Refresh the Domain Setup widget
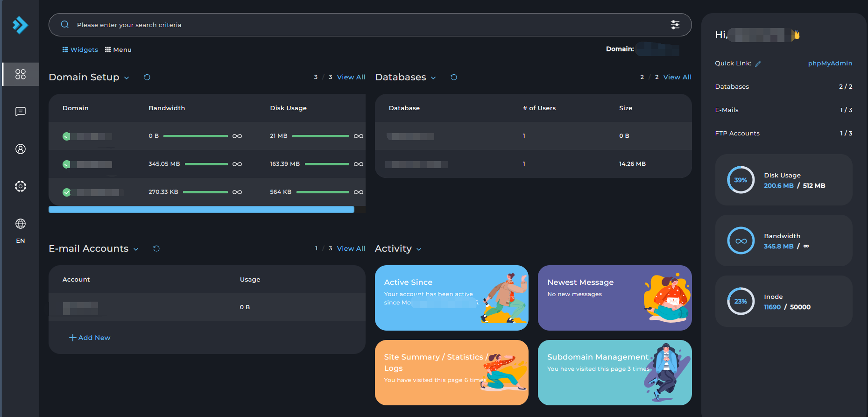 pos(147,78)
